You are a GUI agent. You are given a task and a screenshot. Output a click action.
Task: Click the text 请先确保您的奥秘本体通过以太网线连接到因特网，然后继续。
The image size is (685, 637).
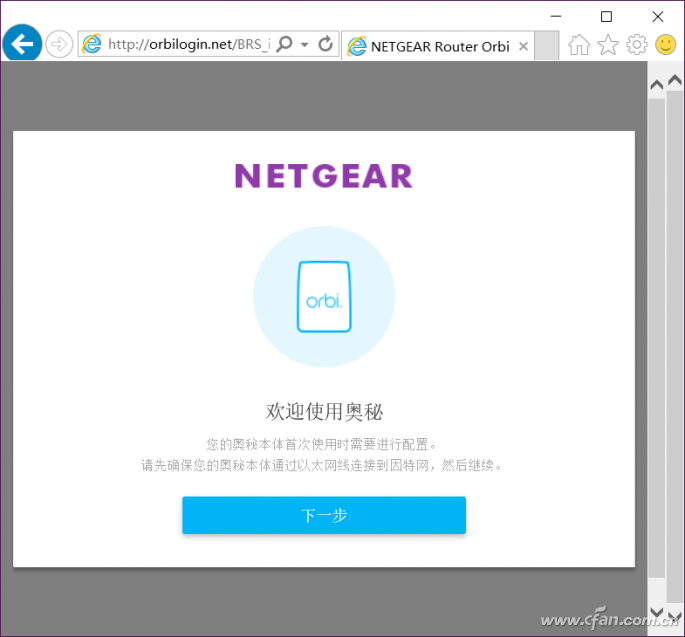322,465
